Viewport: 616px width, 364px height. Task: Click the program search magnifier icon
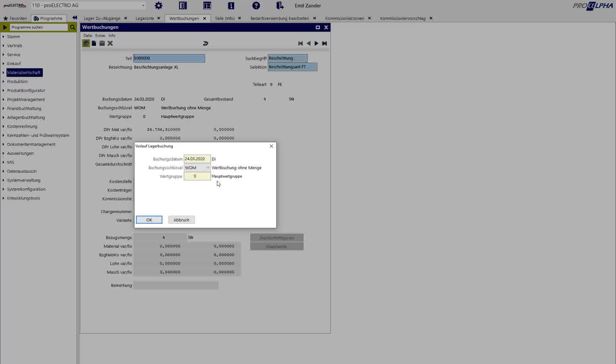tap(73, 27)
